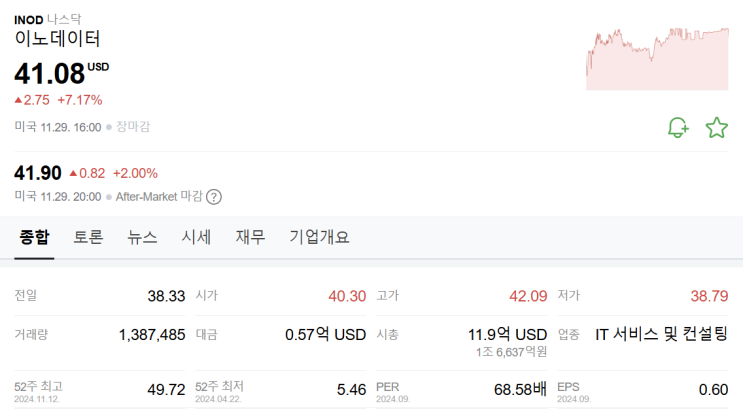The image size is (743, 410).
Task: Open the 뉴스 tab
Action: pos(142,237)
